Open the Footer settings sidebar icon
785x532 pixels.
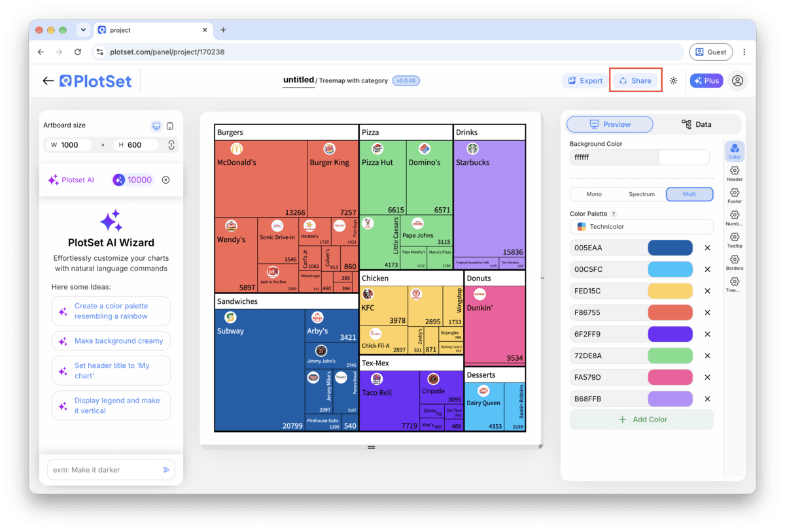tap(735, 196)
